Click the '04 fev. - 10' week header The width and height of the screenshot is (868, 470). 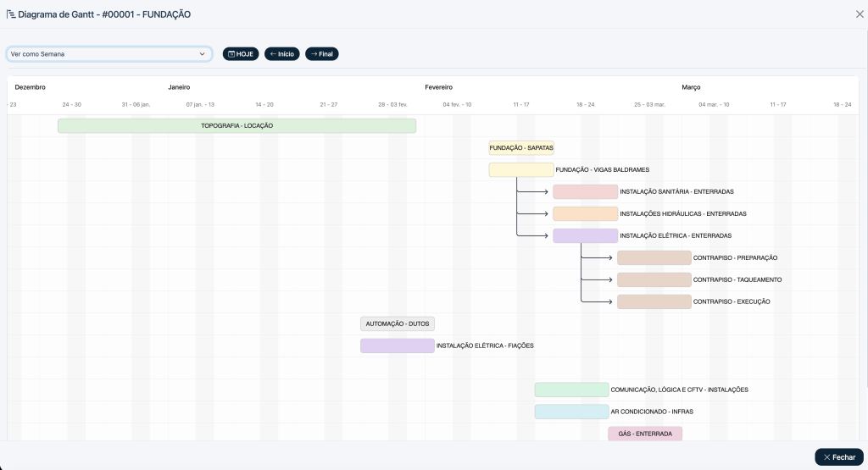point(457,104)
